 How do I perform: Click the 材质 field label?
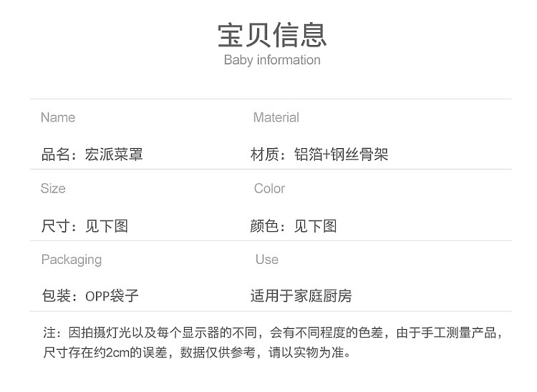click(x=265, y=154)
